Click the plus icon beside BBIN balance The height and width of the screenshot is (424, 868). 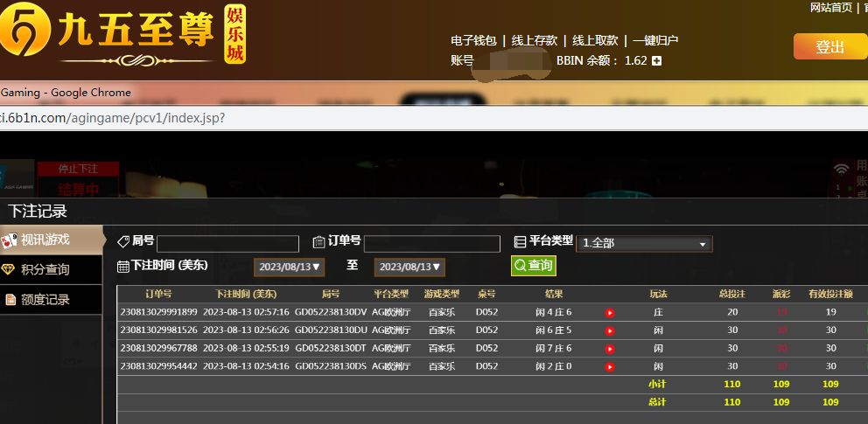click(x=656, y=61)
